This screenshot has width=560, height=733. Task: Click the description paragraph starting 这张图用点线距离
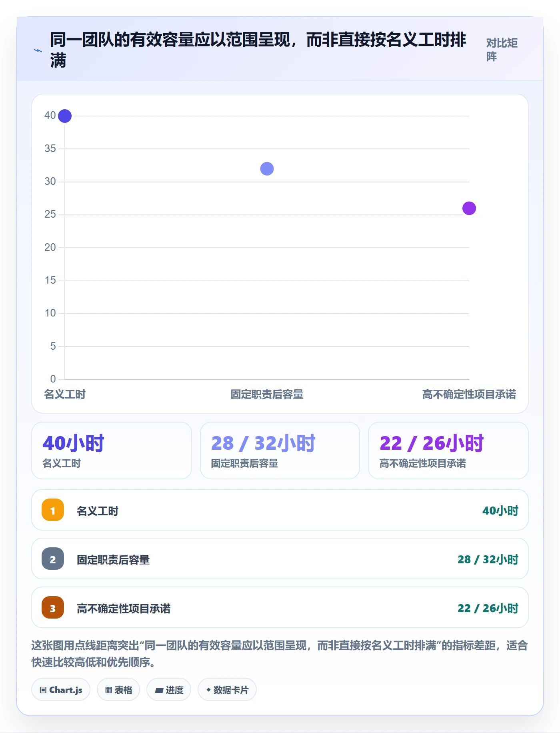click(280, 653)
